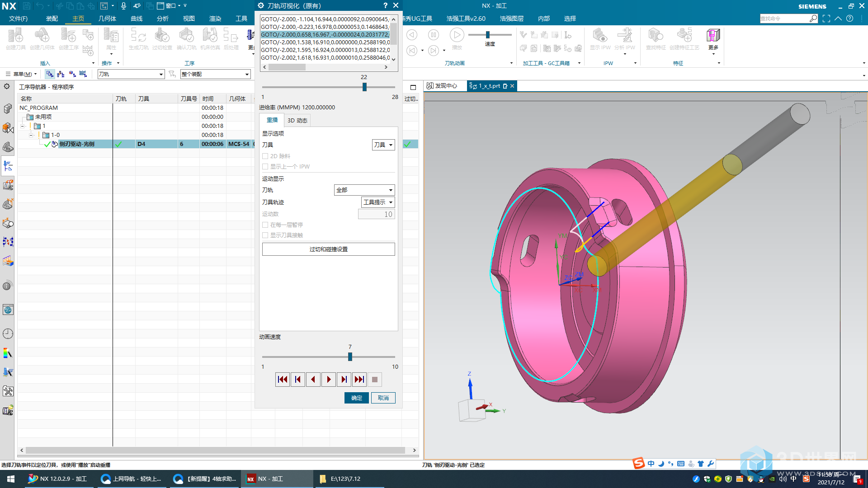The width and height of the screenshot is (868, 488).
Task: Toggle the 显示上一个 IPW checkbox
Action: [265, 166]
